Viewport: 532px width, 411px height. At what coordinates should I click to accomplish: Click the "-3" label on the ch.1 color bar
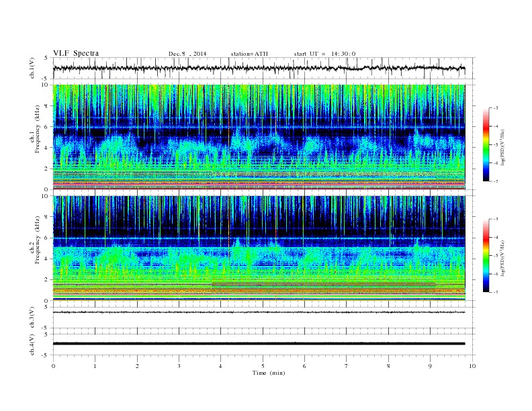495,108
